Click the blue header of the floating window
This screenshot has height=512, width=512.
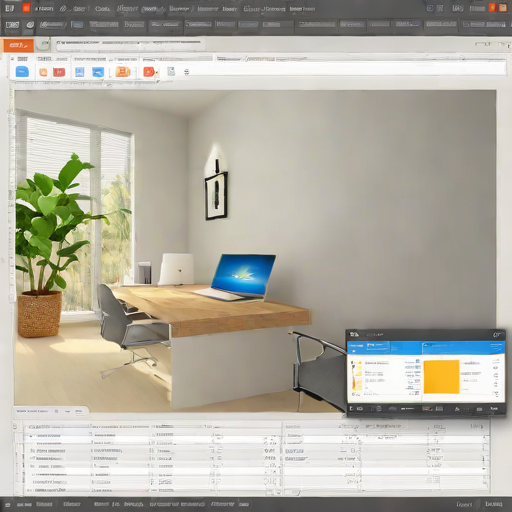426,348
